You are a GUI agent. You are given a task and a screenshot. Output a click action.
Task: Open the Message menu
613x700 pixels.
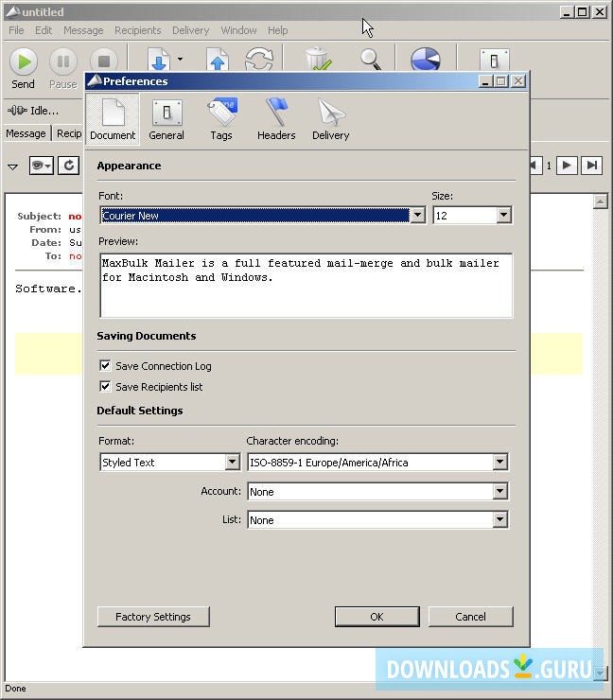pyautogui.click(x=83, y=30)
